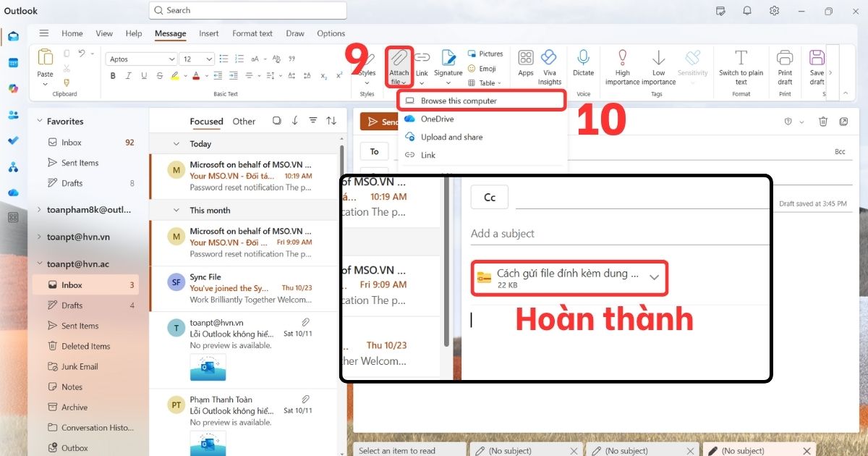Toggle italic formatting
Screen dimensions: 868x456
click(128, 75)
